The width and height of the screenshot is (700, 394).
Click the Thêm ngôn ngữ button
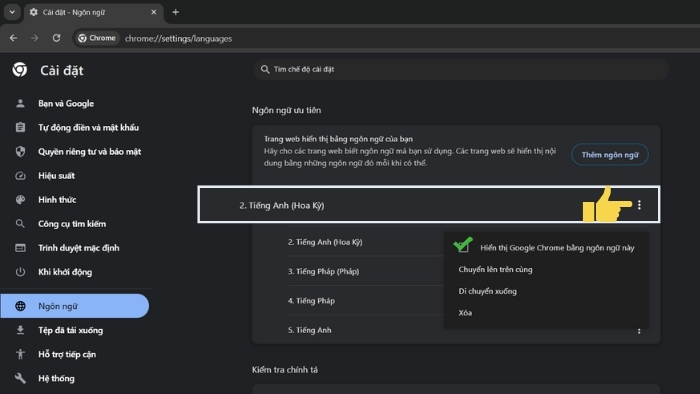610,155
